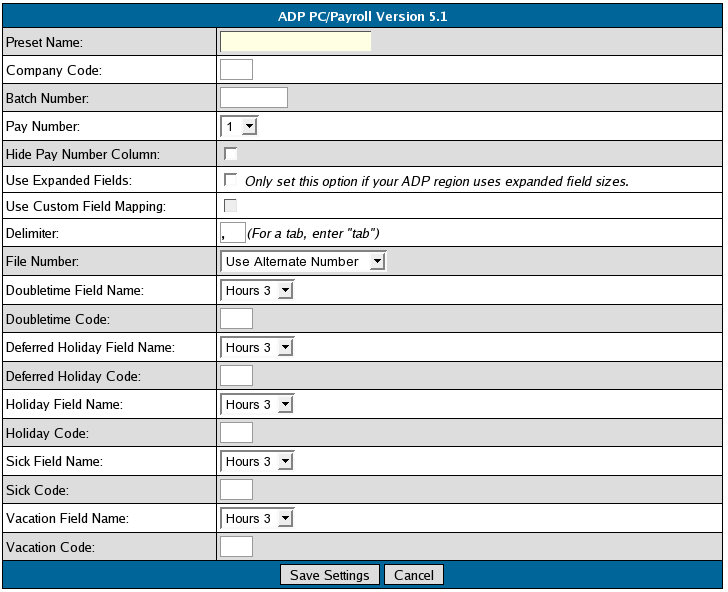Click the Save Settings button
Image resolution: width=728 pixels, height=592 pixels.
pyautogui.click(x=330, y=575)
